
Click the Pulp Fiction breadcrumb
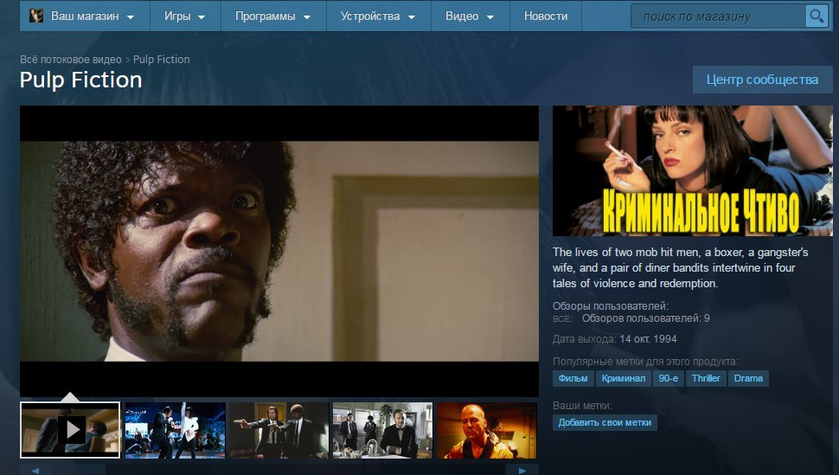(161, 59)
